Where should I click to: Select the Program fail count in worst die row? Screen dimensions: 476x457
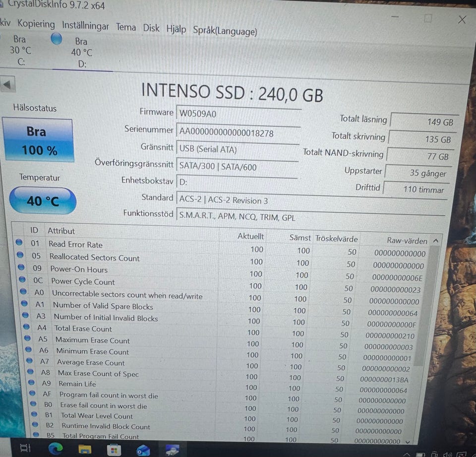coord(219,396)
